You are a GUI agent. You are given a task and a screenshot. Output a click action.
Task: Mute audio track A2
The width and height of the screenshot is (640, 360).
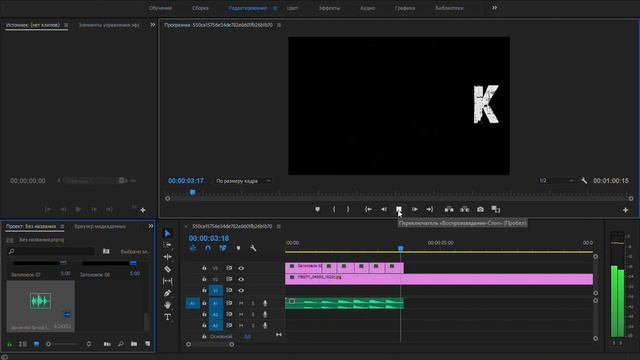pos(241,314)
